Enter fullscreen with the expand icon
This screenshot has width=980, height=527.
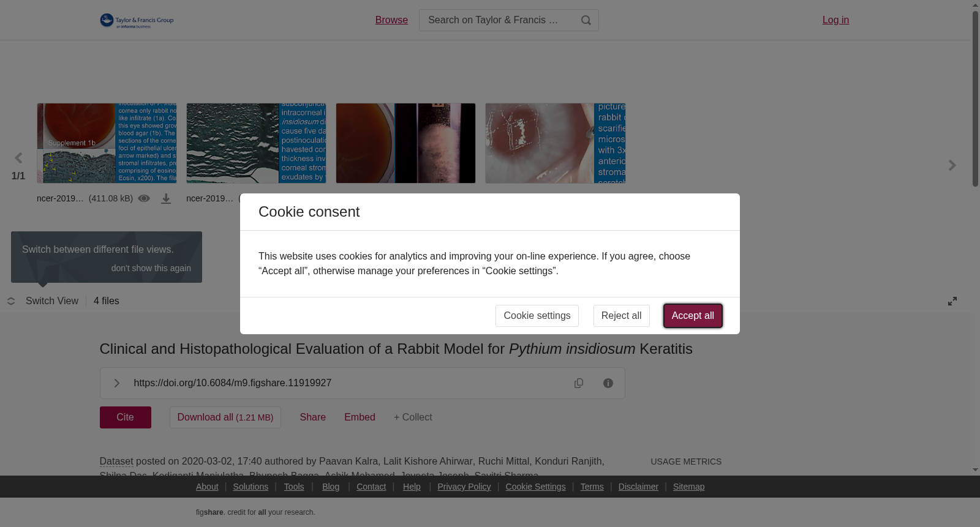pos(952,301)
